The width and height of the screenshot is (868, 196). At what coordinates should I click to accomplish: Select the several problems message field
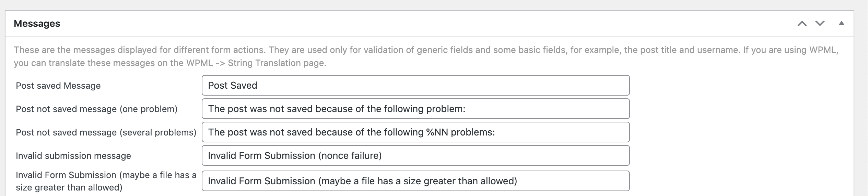pos(415,132)
